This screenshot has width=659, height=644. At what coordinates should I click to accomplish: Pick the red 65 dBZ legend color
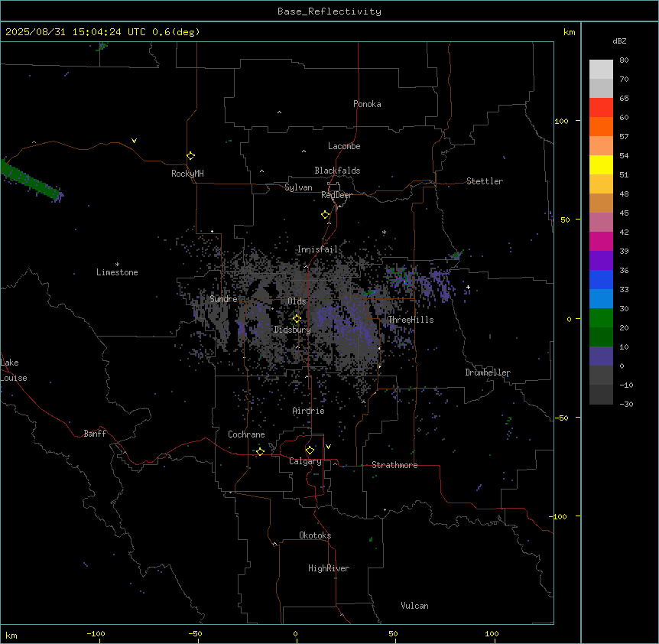[x=601, y=107]
